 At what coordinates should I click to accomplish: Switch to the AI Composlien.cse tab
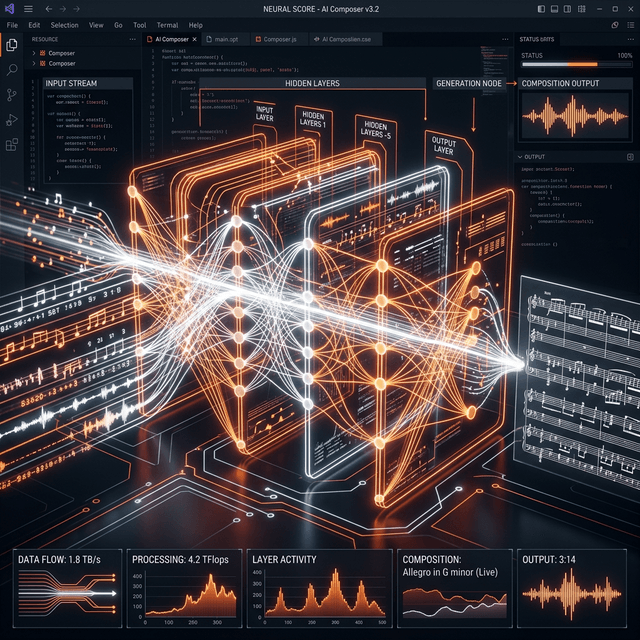coord(346,39)
